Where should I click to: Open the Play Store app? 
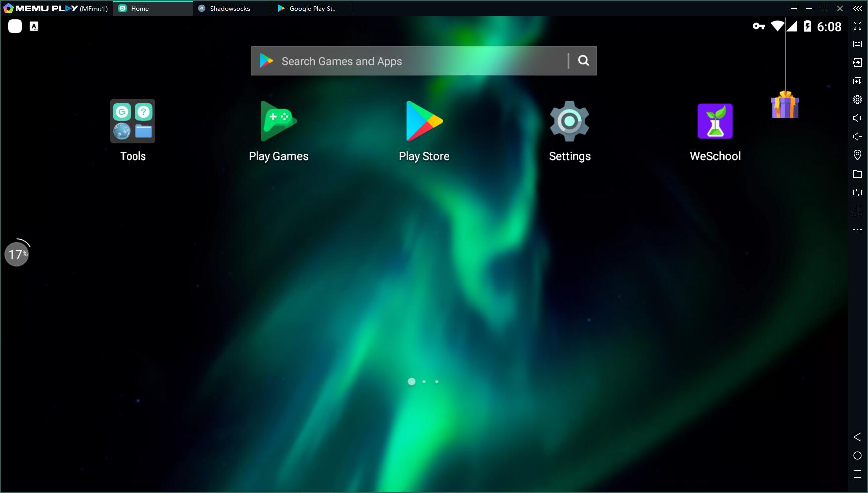click(x=424, y=122)
